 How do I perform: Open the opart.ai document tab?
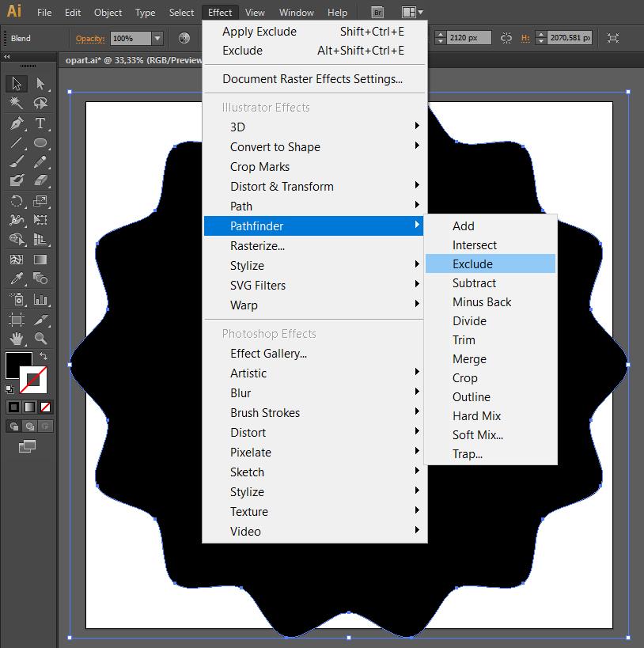click(x=129, y=60)
